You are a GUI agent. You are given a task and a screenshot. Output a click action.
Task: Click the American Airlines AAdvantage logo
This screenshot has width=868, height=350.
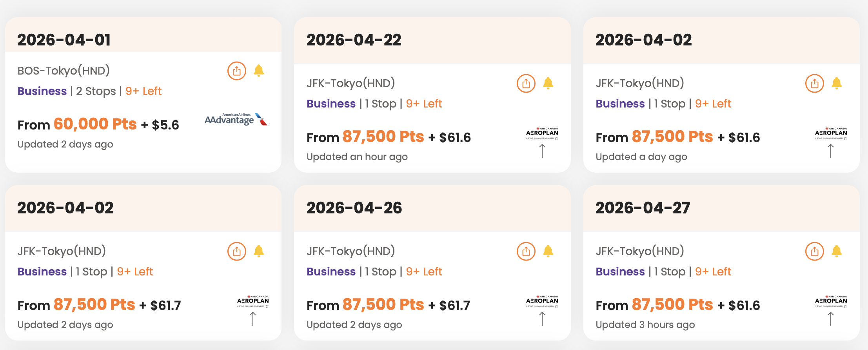point(236,119)
